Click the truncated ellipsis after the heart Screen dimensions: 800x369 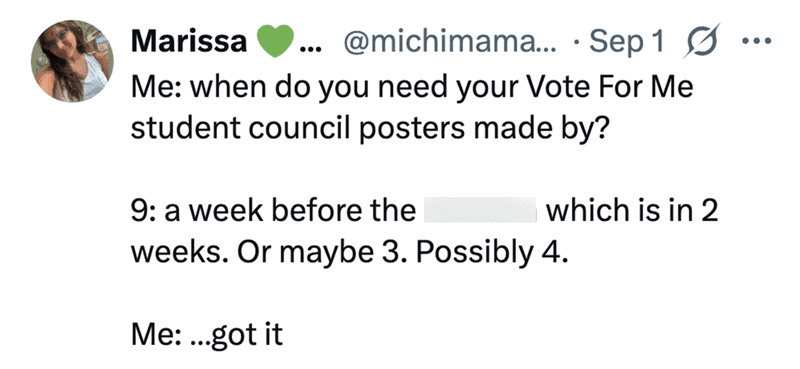pyautogui.click(x=309, y=49)
